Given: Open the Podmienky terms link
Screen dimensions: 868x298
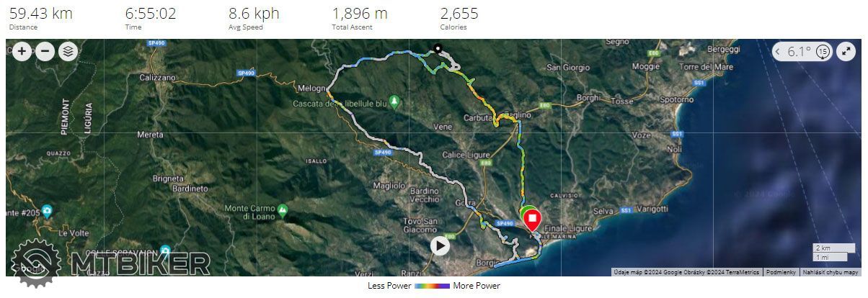Looking at the screenshot, I should 781,272.
